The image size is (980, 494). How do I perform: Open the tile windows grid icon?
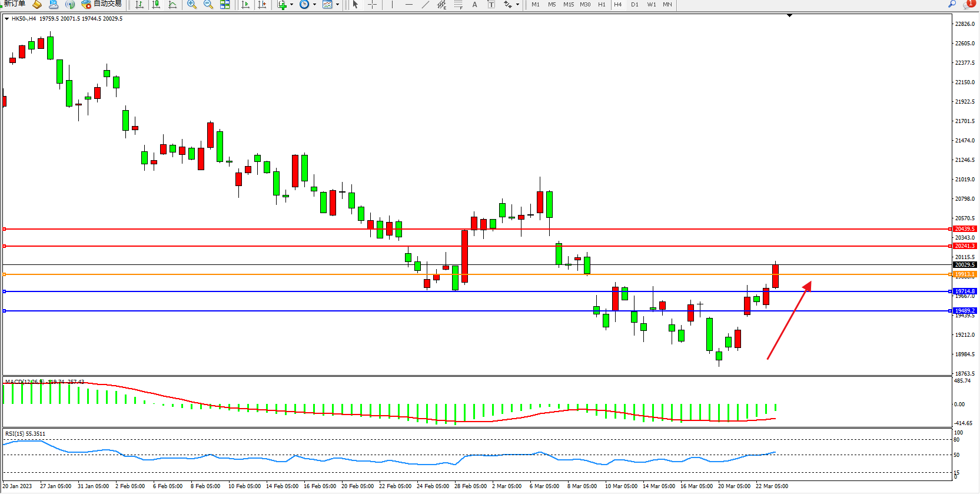click(x=225, y=5)
